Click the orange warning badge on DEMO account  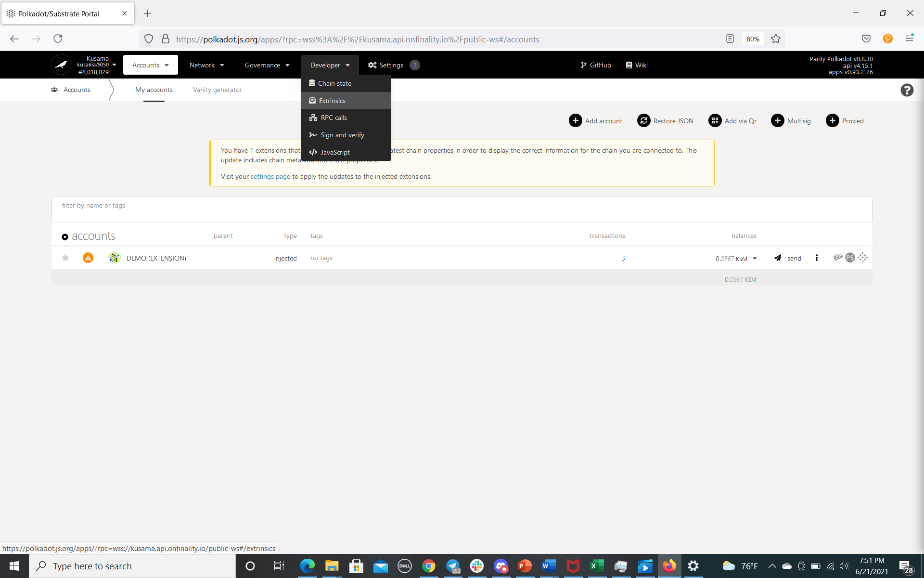click(x=88, y=258)
